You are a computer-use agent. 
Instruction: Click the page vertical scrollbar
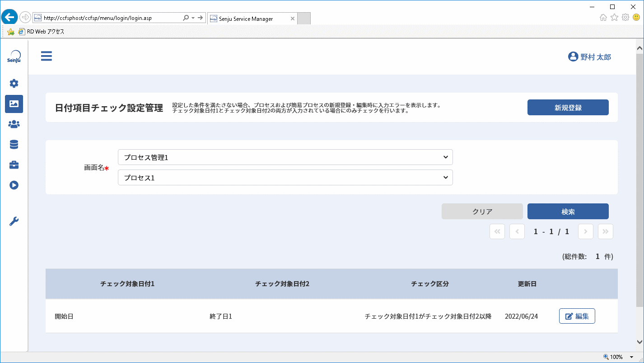click(639, 181)
